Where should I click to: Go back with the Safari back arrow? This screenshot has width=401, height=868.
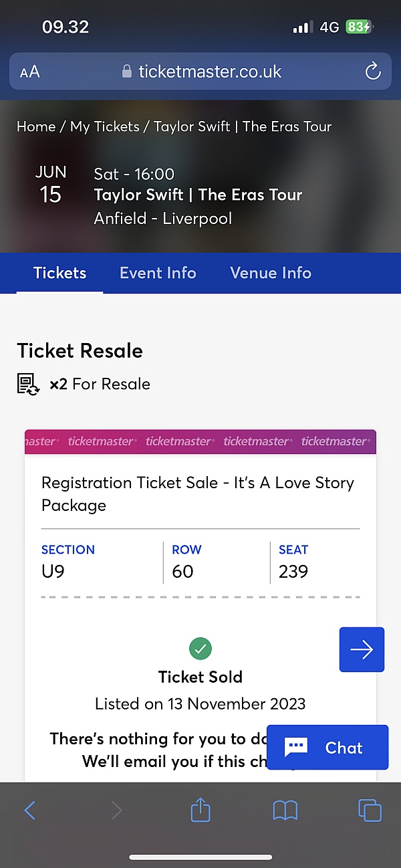[30, 811]
